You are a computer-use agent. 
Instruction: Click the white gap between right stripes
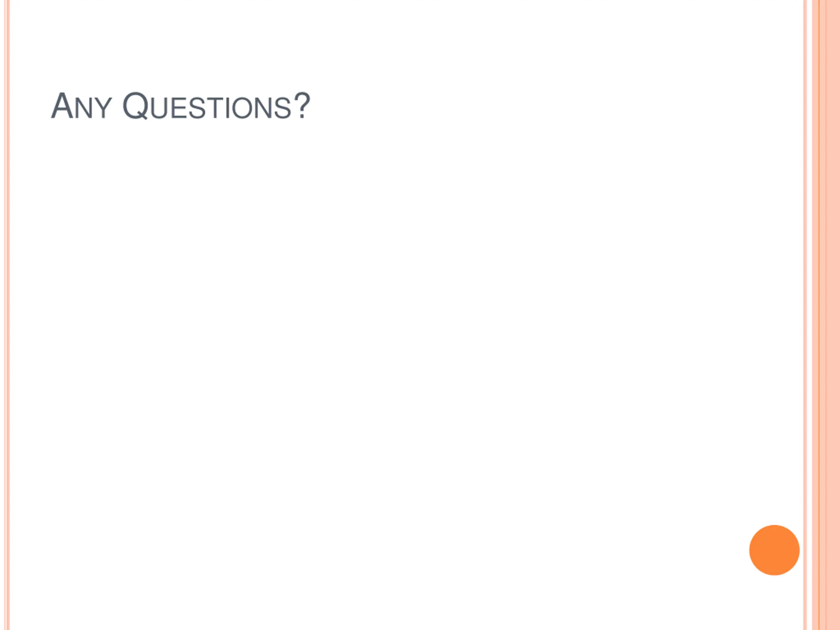point(809,315)
